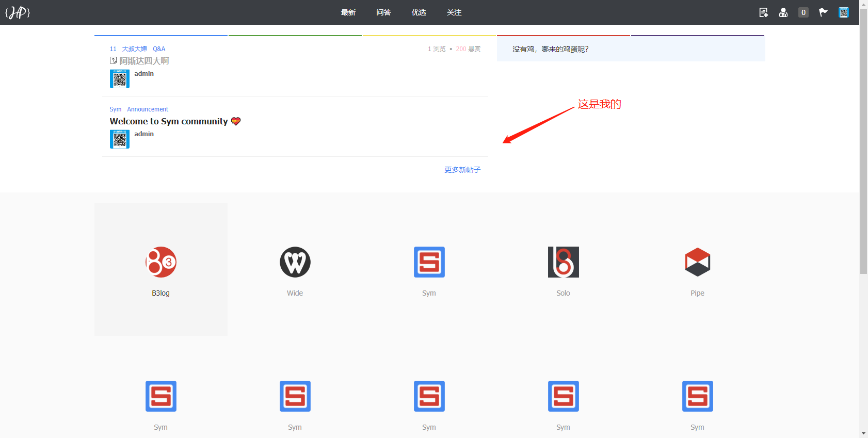Screen dimensions: 868x438
Task: Open the Sym icon directly below Pipe
Action: click(698, 396)
